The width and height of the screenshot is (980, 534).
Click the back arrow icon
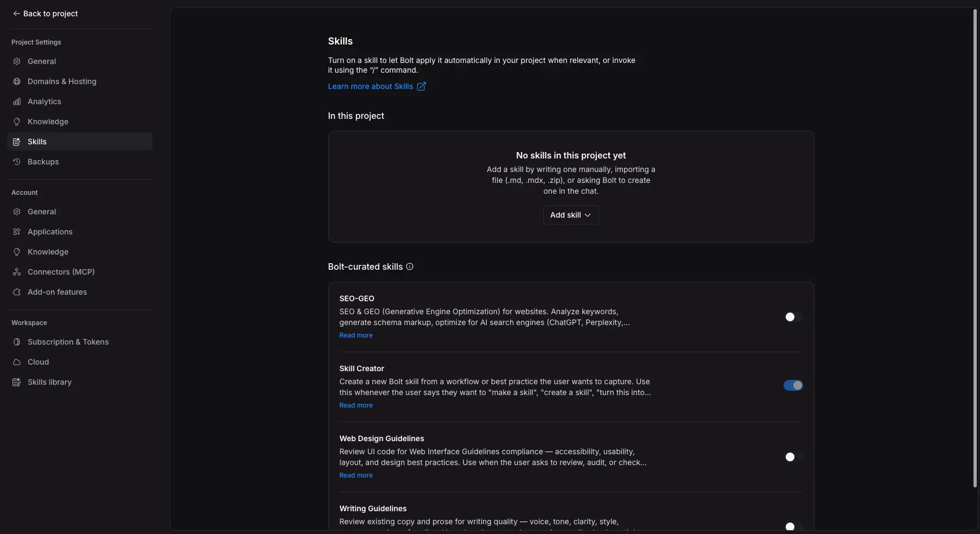(16, 14)
